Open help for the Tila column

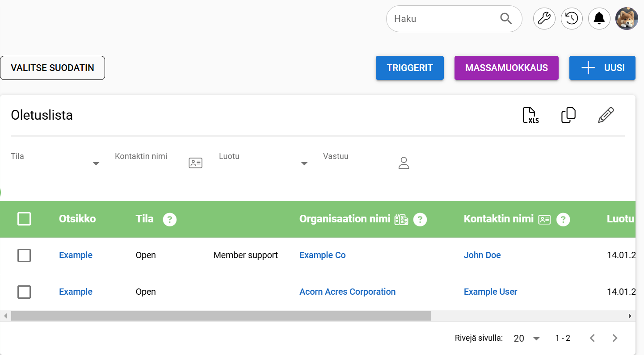[x=170, y=219]
